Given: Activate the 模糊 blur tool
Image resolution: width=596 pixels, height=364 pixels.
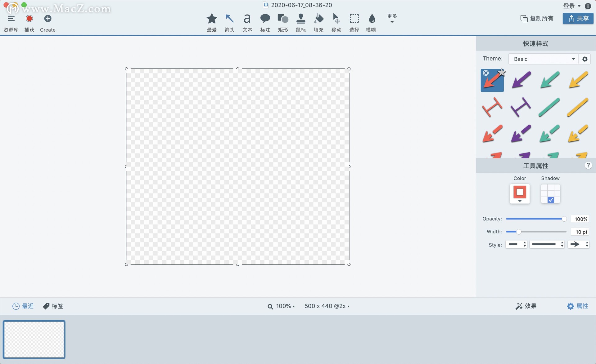Looking at the screenshot, I should click(x=372, y=22).
